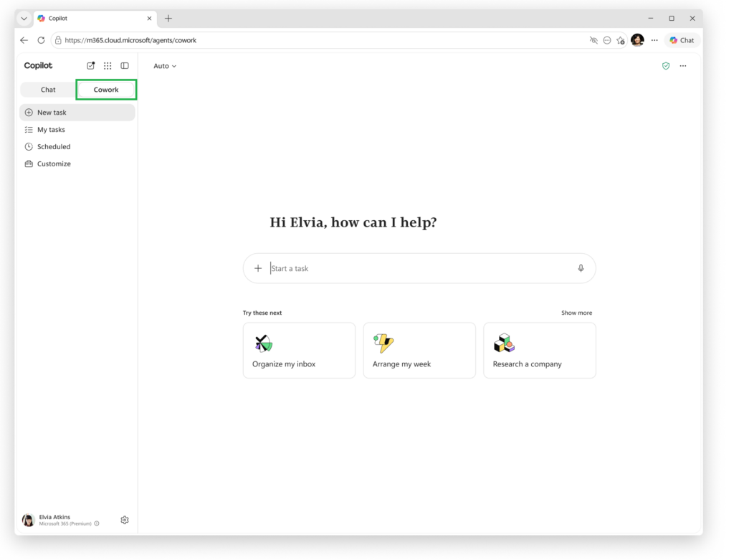
Task: Select the Copilot browser tab
Action: pyautogui.click(x=95, y=18)
